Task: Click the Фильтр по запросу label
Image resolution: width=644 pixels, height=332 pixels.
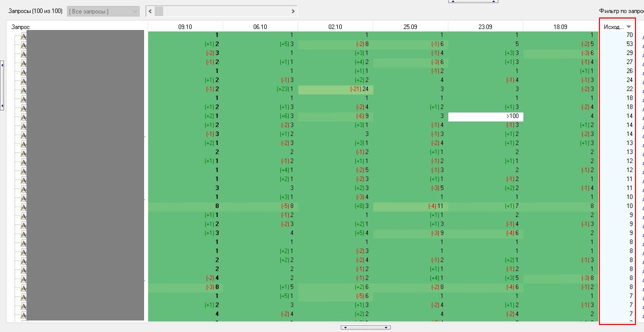Action: click(x=621, y=10)
